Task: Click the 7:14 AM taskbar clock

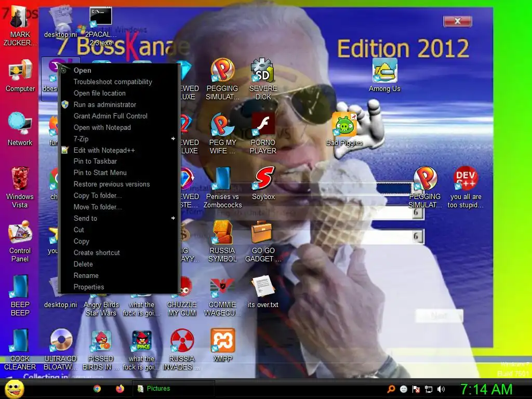Action: (486, 390)
